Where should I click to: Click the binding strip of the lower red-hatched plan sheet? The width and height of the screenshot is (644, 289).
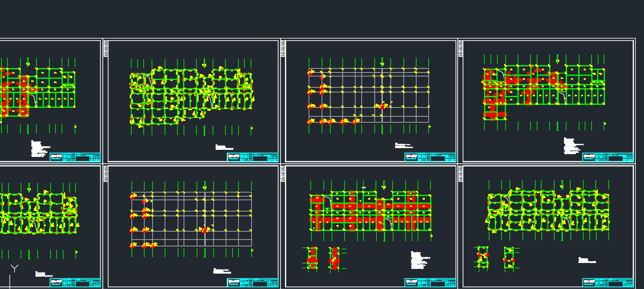pos(283,174)
